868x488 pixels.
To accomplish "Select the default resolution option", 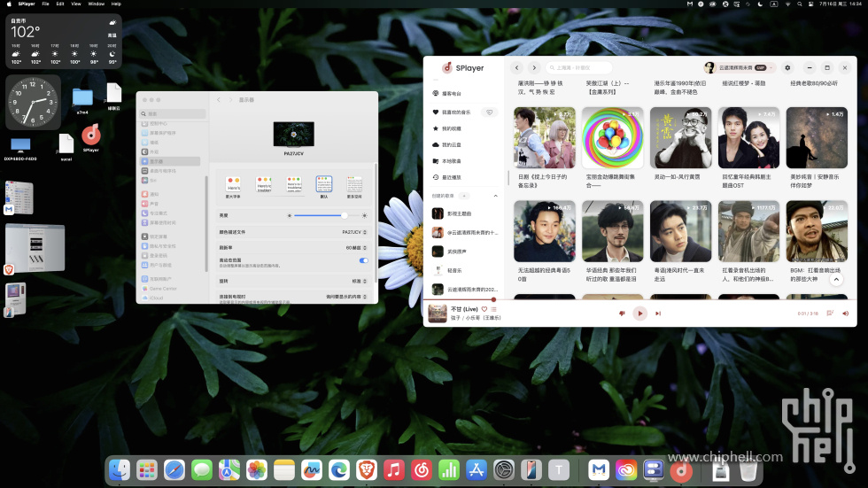I will pos(324,187).
